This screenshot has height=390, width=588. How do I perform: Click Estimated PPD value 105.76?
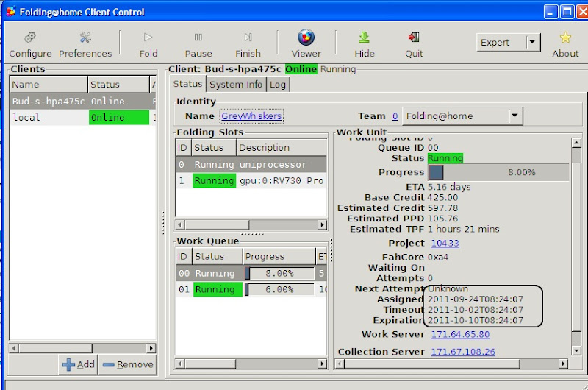(442, 219)
